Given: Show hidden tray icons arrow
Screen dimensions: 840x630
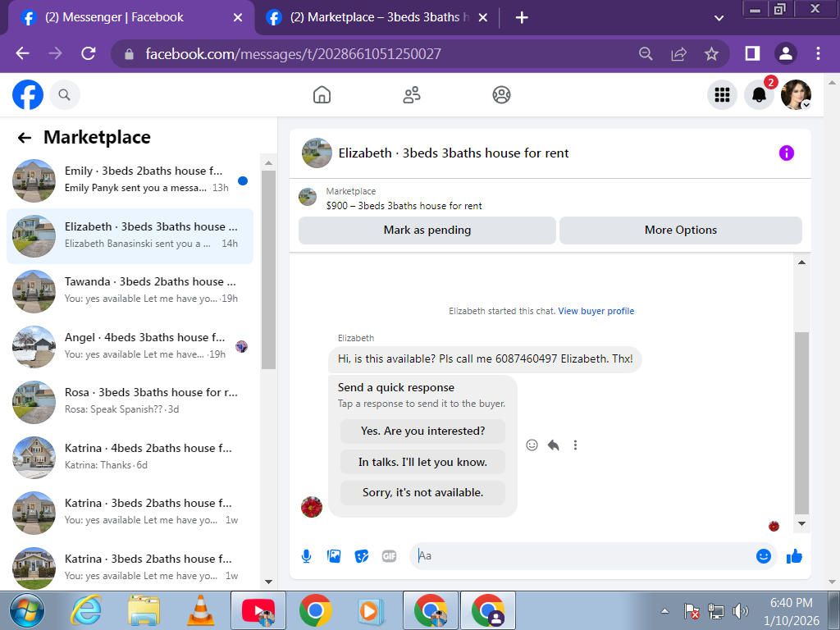Looking at the screenshot, I should (x=664, y=611).
